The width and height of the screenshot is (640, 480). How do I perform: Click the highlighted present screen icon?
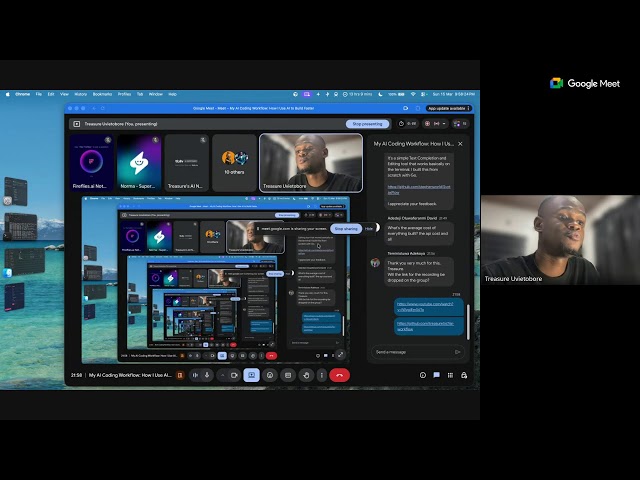(252, 375)
